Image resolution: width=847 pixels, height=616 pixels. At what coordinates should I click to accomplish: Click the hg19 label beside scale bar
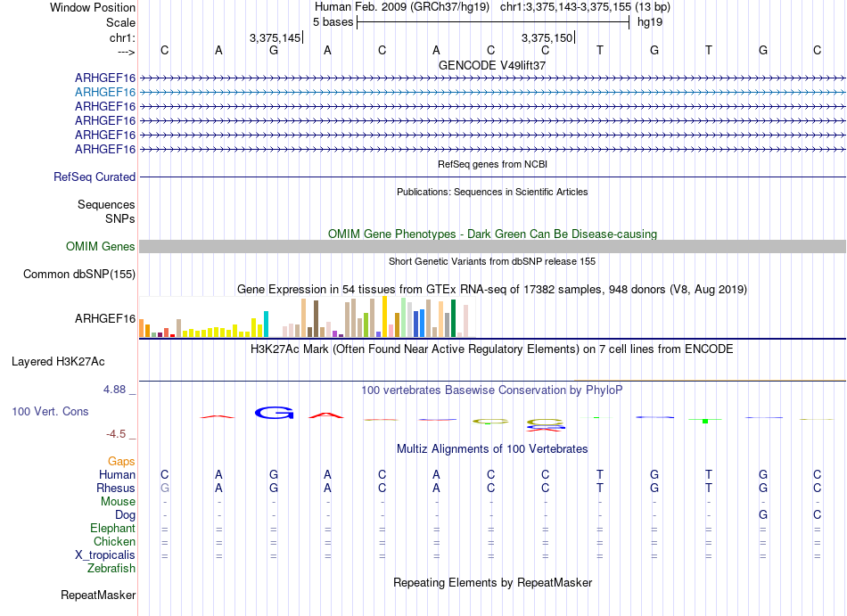point(650,22)
